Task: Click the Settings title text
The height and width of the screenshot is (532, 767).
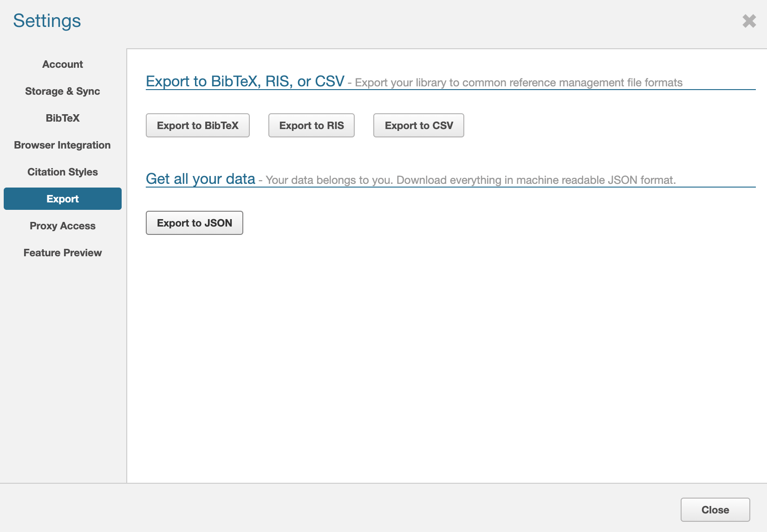Action: coord(47,21)
